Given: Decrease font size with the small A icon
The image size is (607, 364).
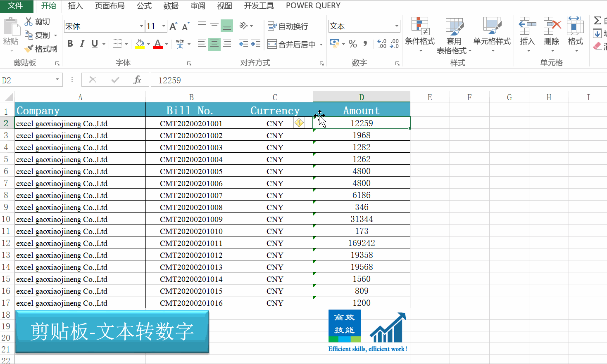Looking at the screenshot, I should [x=186, y=26].
